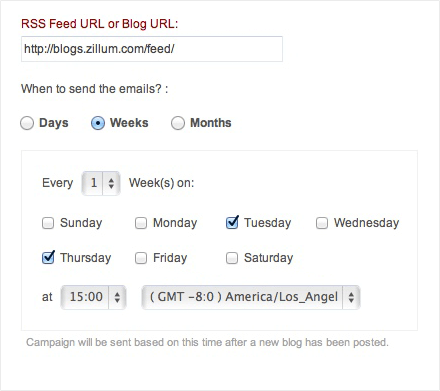
Task: Open the 15:00 time dropdown
Action: pyautogui.click(x=93, y=297)
